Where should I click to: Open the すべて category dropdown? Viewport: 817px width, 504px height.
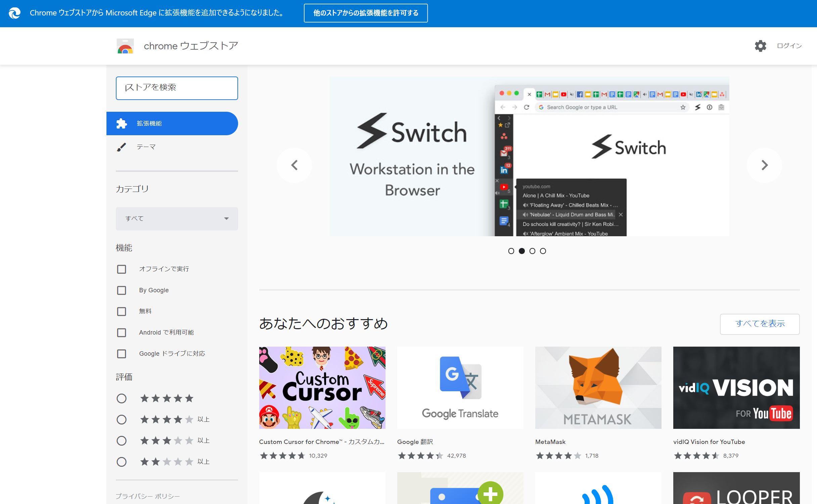tap(177, 219)
